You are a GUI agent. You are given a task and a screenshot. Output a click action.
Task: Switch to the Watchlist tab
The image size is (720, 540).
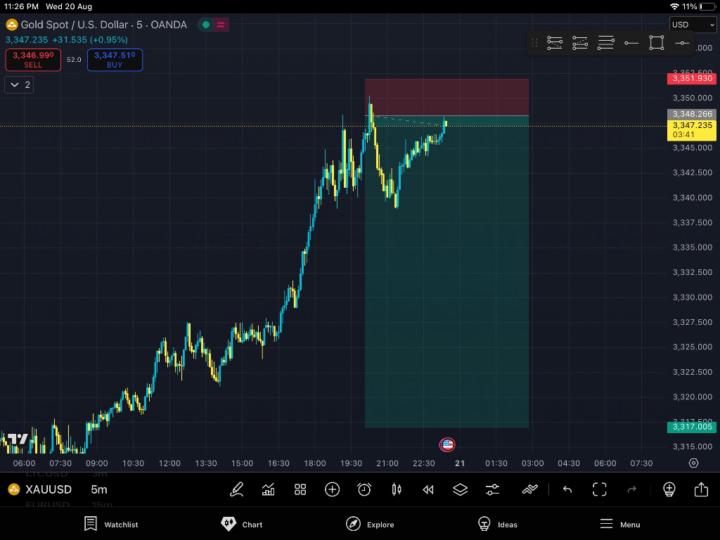tap(111, 524)
